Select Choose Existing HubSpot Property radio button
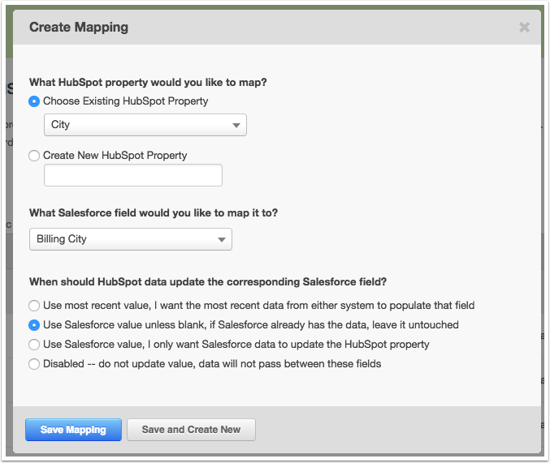Viewport: 550px width, 463px height. (x=34, y=101)
